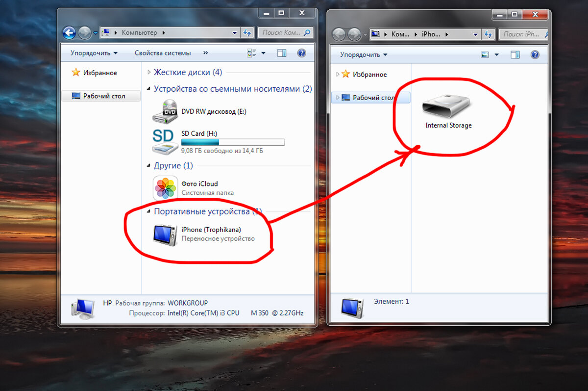Click the Компьютер breadcrumb in address bar
This screenshot has height=391, width=588.
point(140,33)
